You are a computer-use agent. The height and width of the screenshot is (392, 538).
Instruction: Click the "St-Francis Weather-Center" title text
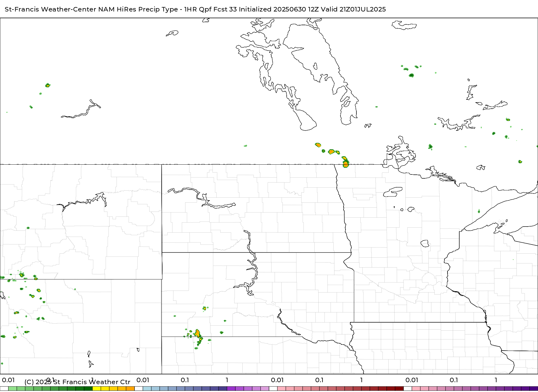51,9
